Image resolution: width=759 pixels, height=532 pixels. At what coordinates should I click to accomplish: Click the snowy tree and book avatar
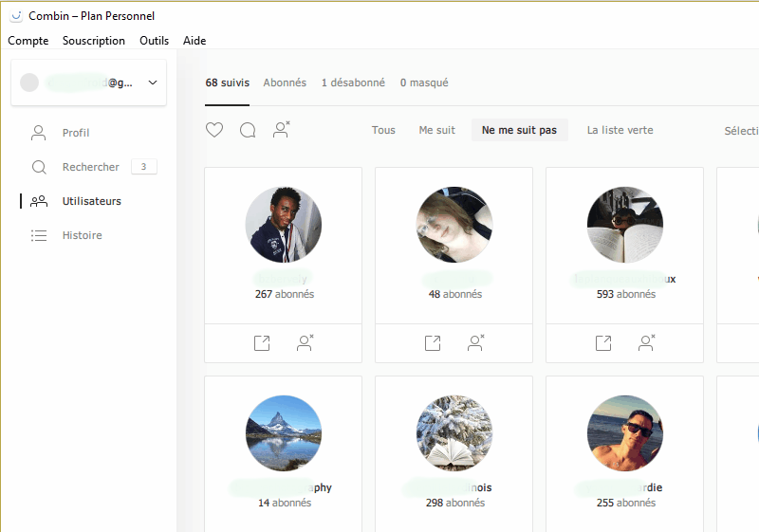[454, 433]
